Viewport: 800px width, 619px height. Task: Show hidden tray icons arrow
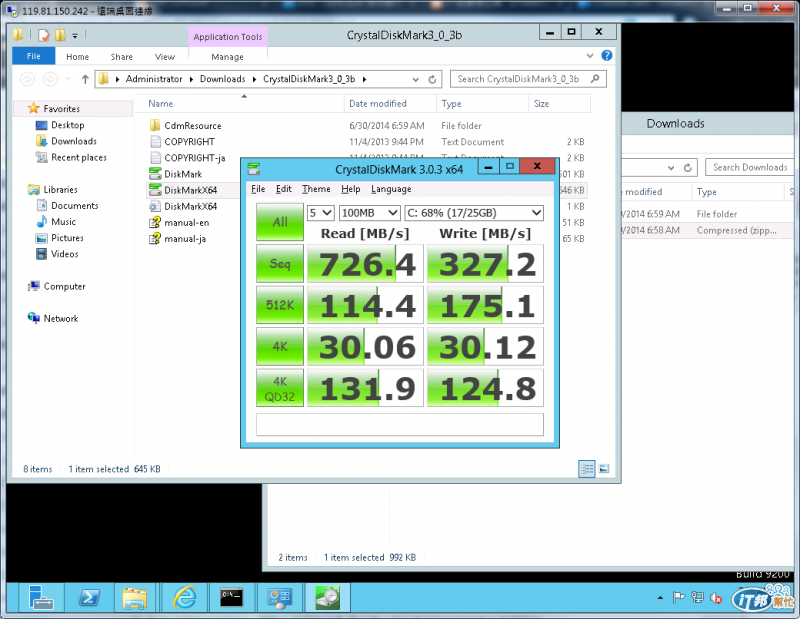660,598
